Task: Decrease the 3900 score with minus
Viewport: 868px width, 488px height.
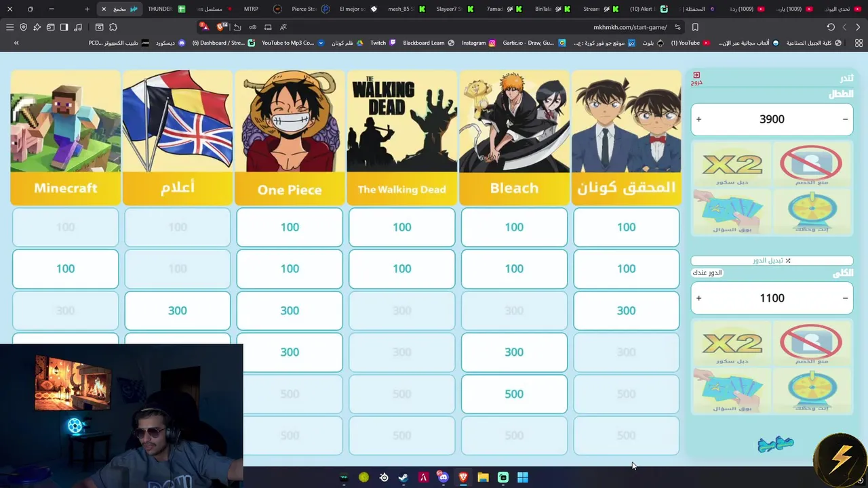Action: [845, 119]
